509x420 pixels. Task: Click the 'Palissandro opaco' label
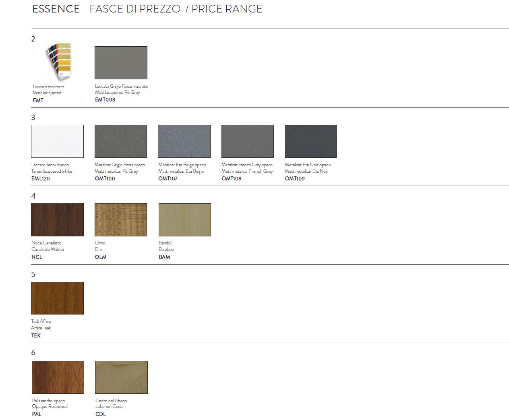[48, 401]
